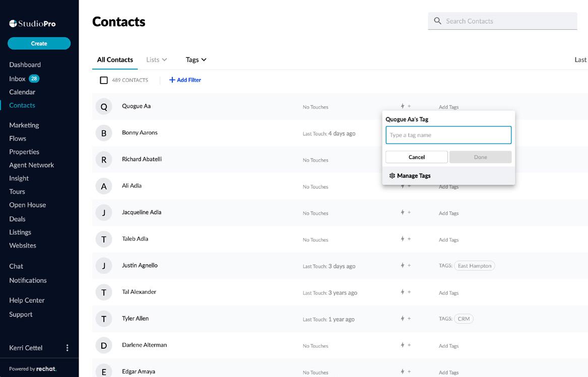Click the tag name input field
This screenshot has width=588, height=377.
coord(448,135)
